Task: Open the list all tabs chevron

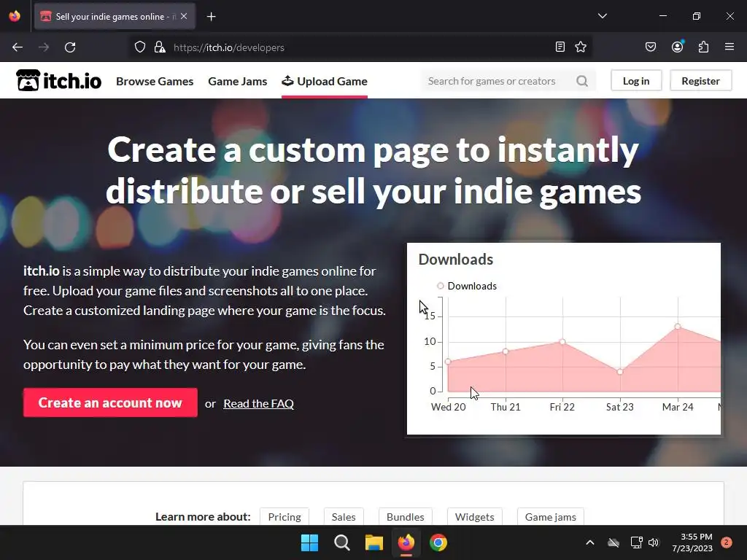Action: (602, 16)
